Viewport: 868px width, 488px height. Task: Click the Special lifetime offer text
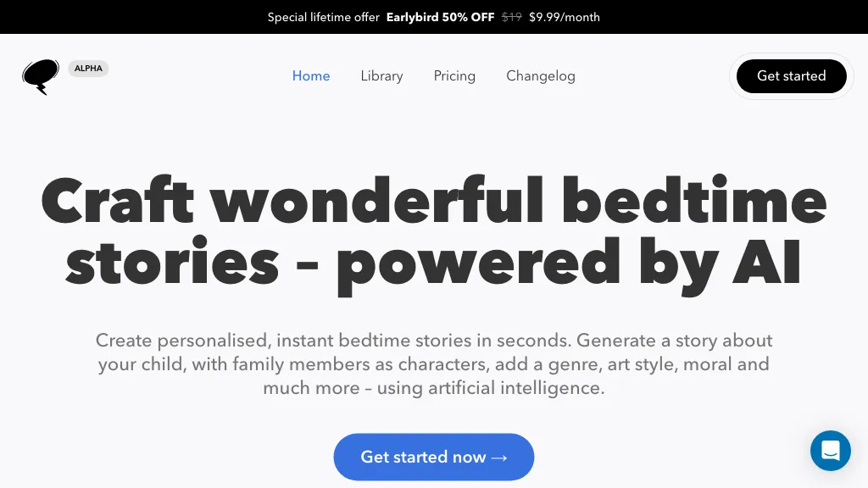click(x=323, y=17)
